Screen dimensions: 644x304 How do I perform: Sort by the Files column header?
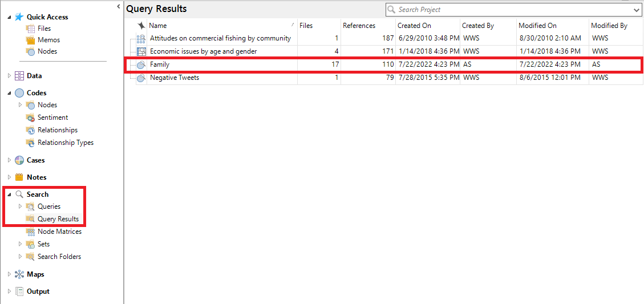[319, 26]
